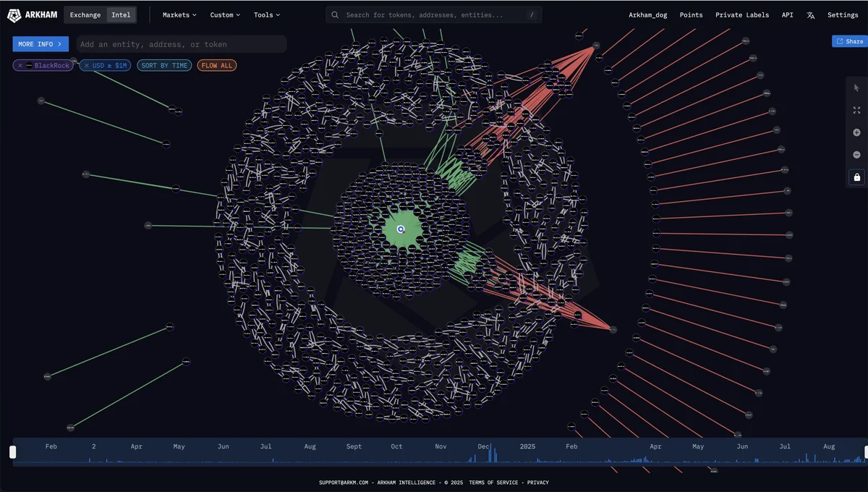868x492 pixels.
Task: Click the magnifier icon in search bar
Action: tap(335, 15)
